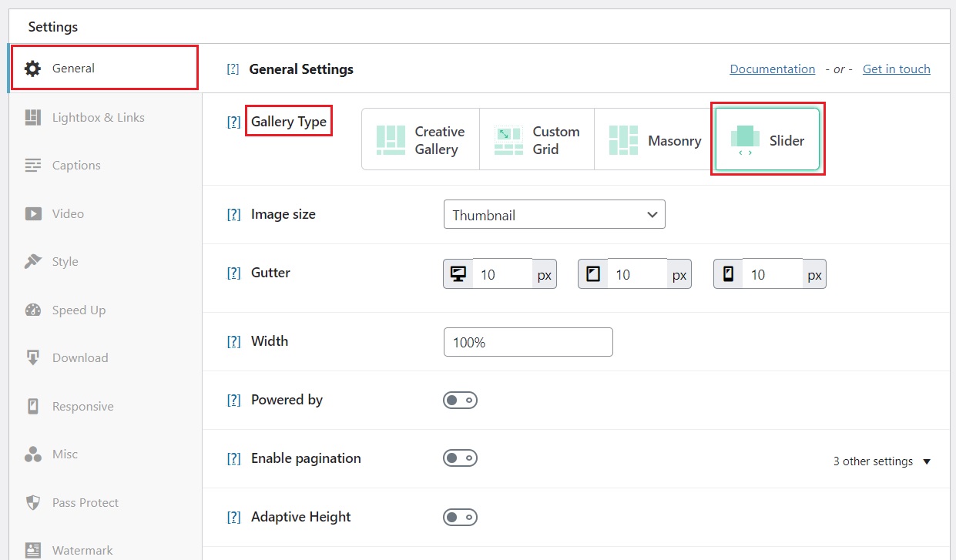Click the Style brush icon
This screenshot has height=560, width=956.
(32, 262)
